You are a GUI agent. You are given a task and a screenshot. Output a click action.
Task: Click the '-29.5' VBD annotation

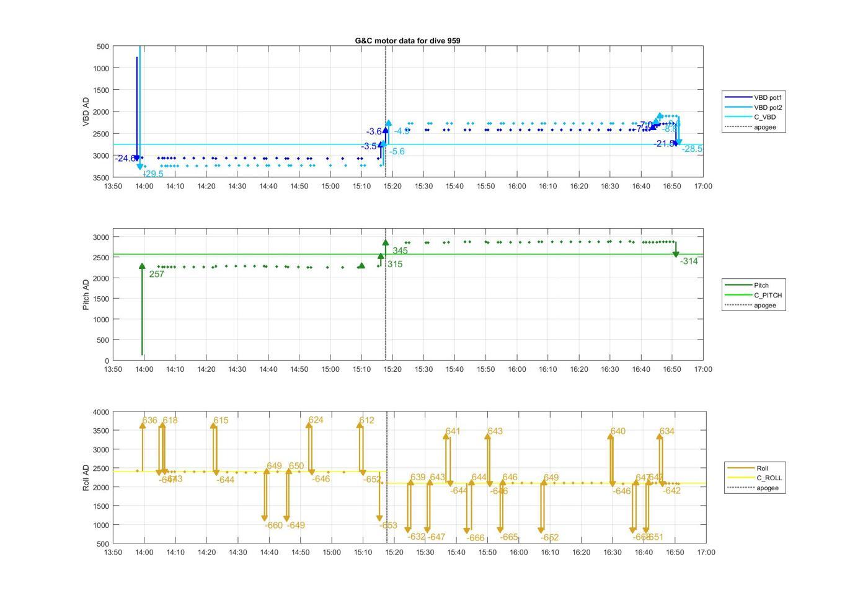[153, 174]
